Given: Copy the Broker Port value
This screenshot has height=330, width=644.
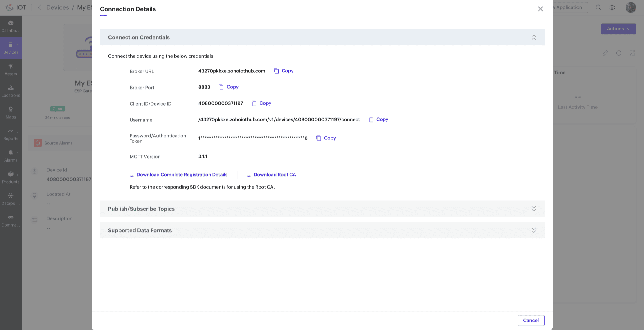Looking at the screenshot, I should (x=228, y=87).
